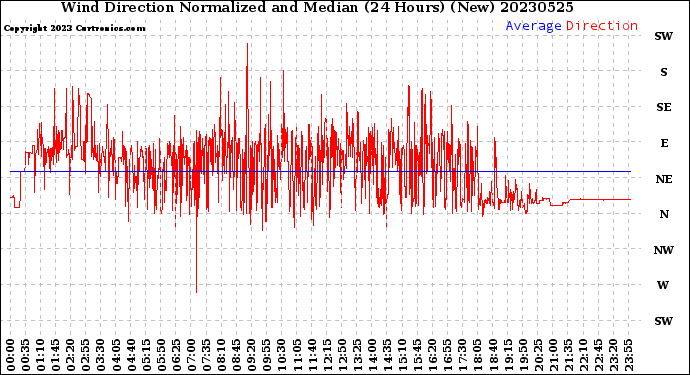Click the 18:05 time label
Image resolution: width=690 pixels, height=375 pixels.
click(477, 355)
